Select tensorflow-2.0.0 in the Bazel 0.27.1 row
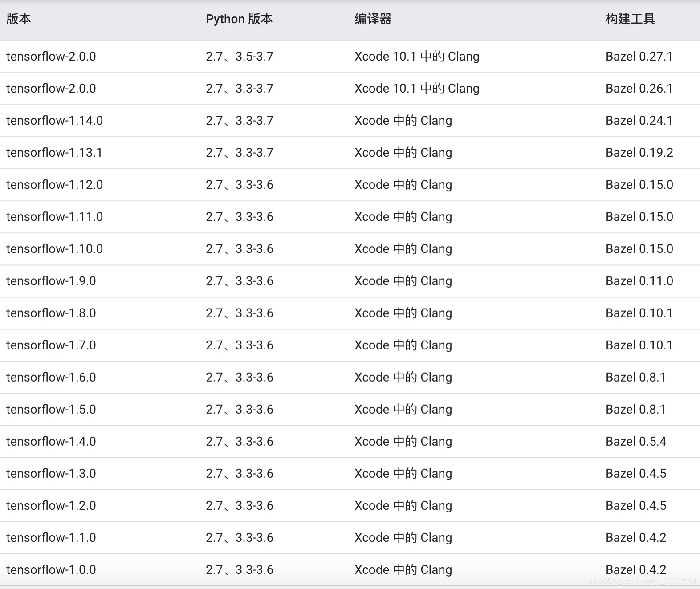 [x=51, y=57]
